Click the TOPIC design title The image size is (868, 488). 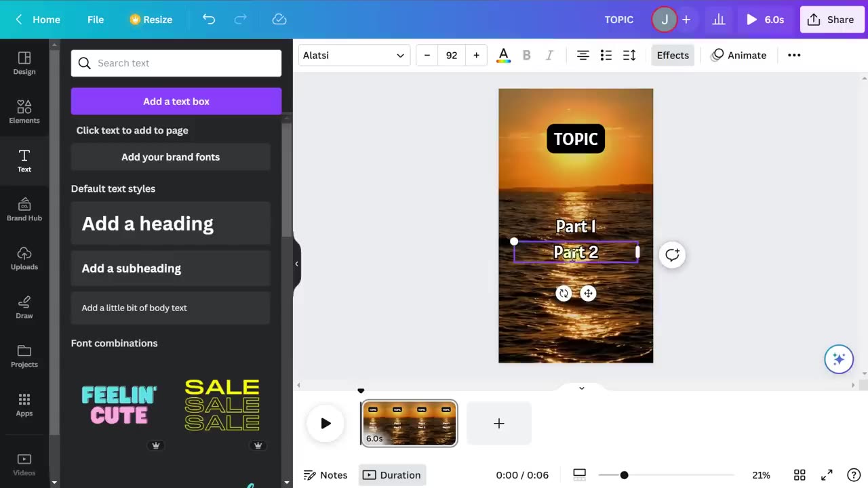[x=619, y=20]
